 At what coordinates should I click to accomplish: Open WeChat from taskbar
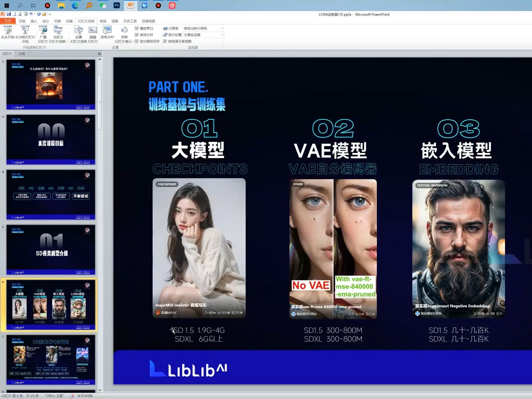(103, 6)
